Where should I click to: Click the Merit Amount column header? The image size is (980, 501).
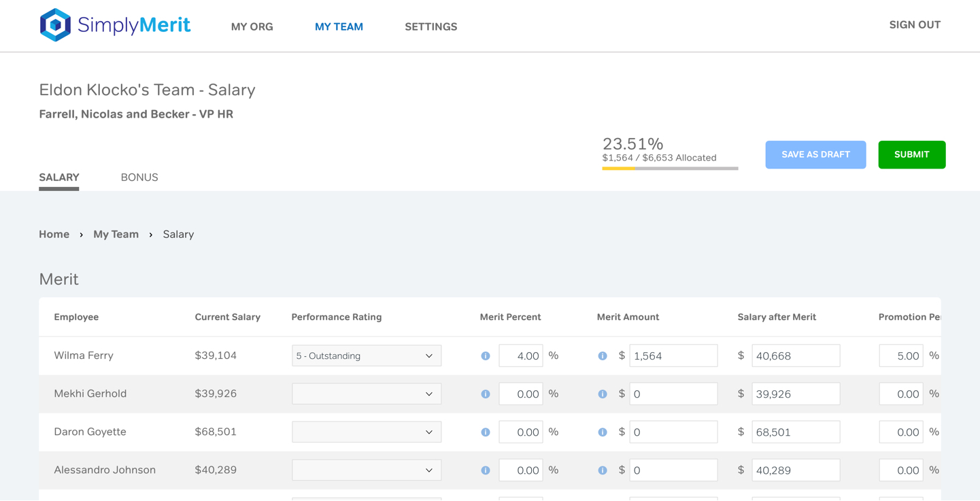[628, 317]
